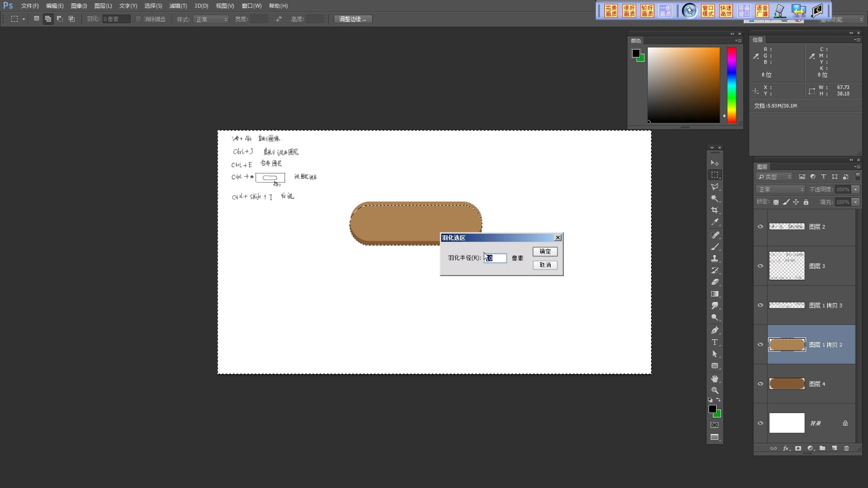Open the 不透明度 opacity arrow
This screenshot has width=868, height=488.
click(856, 189)
